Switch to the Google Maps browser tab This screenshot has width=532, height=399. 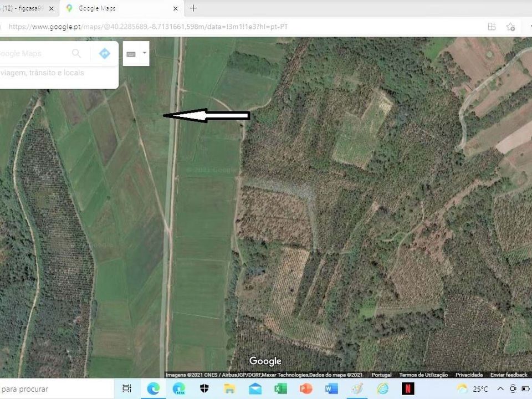pos(122,8)
